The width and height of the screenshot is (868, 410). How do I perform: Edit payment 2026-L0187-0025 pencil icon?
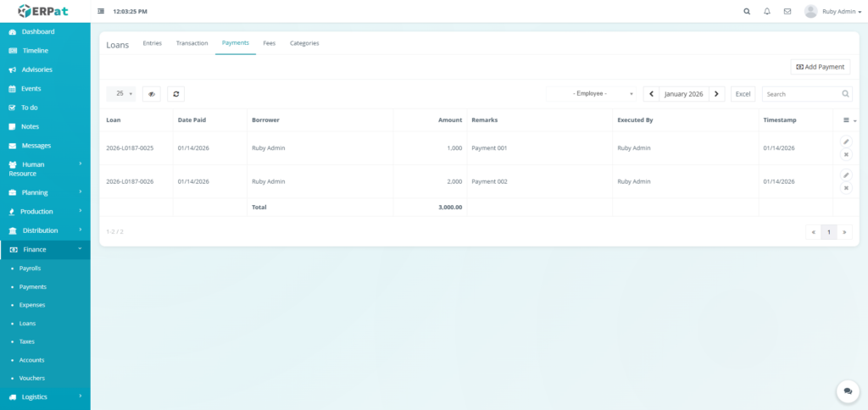[x=846, y=141]
